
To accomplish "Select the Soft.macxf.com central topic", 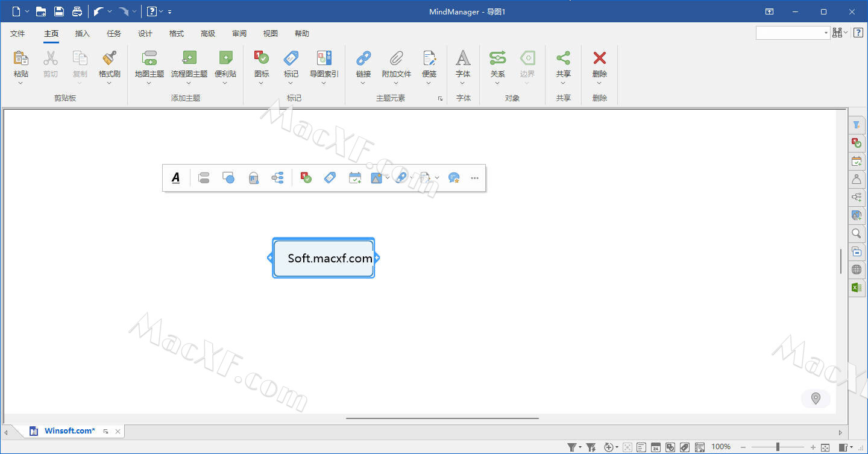I will (x=324, y=258).
